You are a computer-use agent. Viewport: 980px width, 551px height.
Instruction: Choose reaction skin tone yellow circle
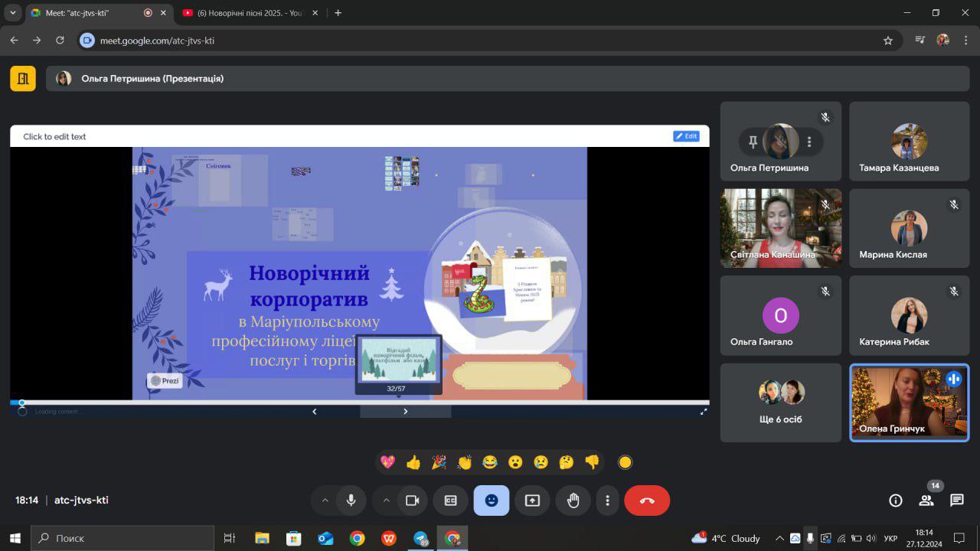pyautogui.click(x=625, y=462)
